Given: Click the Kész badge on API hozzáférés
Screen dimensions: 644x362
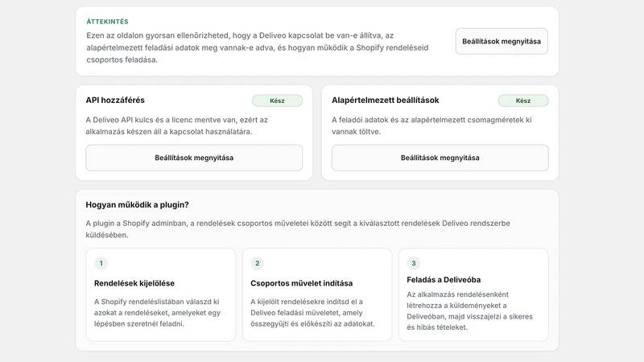Looking at the screenshot, I should (277, 101).
